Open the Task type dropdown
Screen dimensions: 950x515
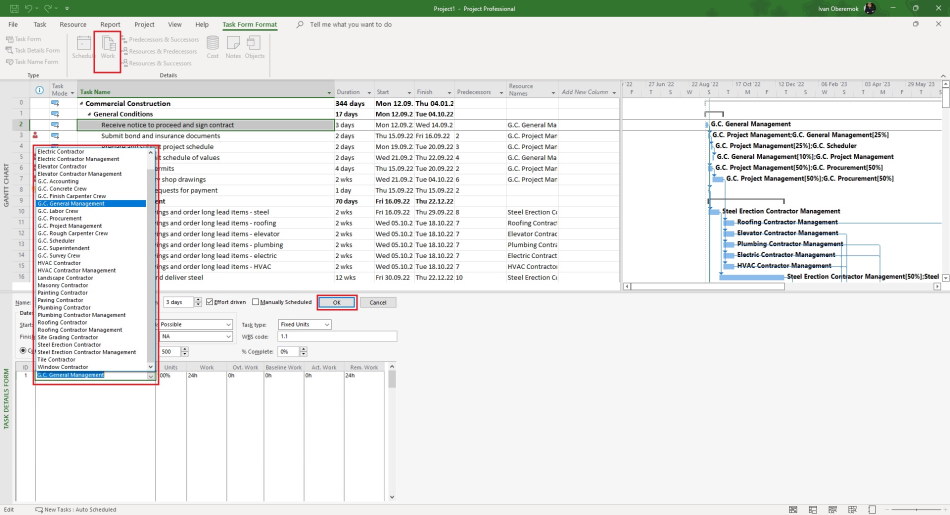[x=327, y=325]
